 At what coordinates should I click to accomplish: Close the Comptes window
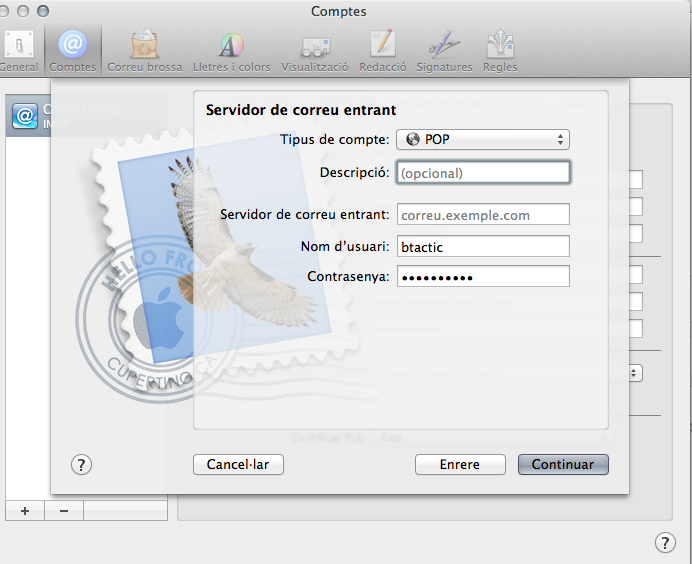[3, 11]
